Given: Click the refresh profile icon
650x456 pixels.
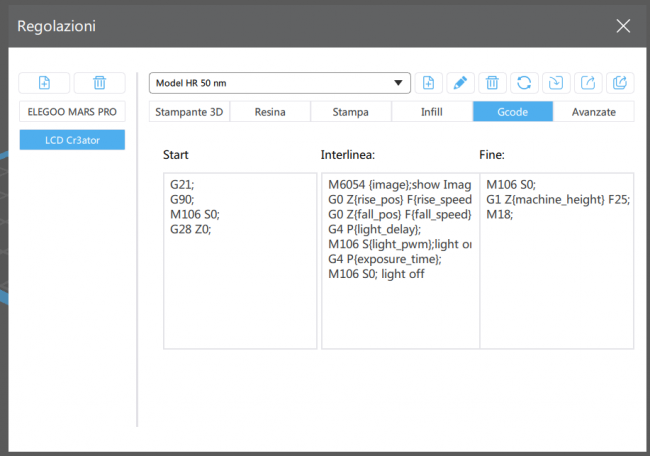Looking at the screenshot, I should click(x=523, y=83).
